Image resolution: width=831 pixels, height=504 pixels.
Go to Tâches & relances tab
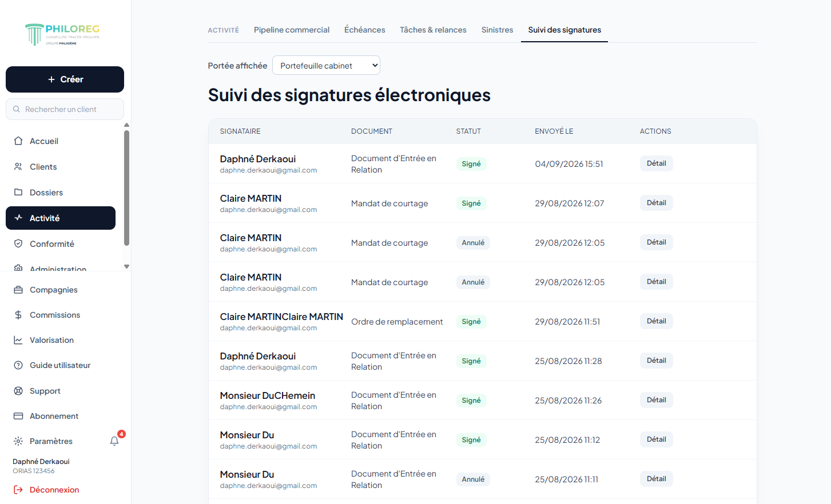[x=433, y=30]
